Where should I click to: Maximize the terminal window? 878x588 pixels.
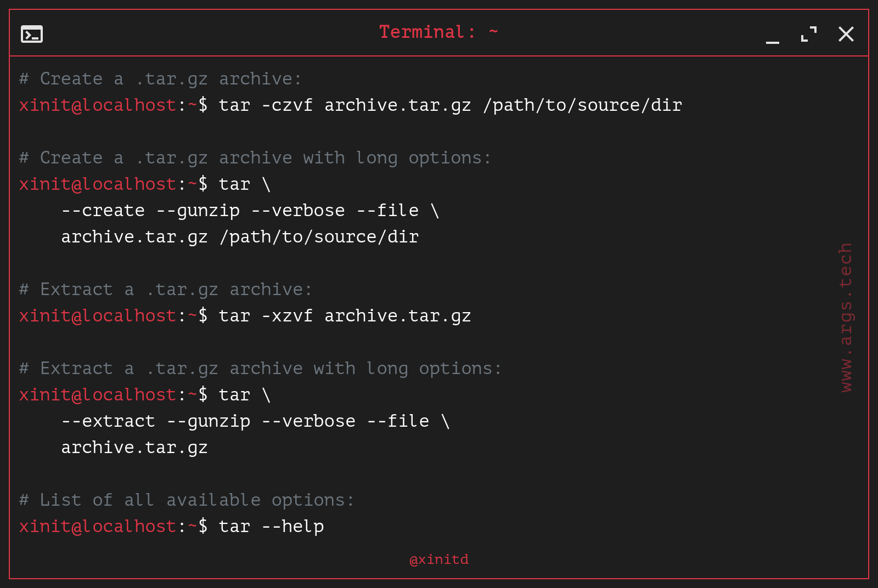click(809, 34)
